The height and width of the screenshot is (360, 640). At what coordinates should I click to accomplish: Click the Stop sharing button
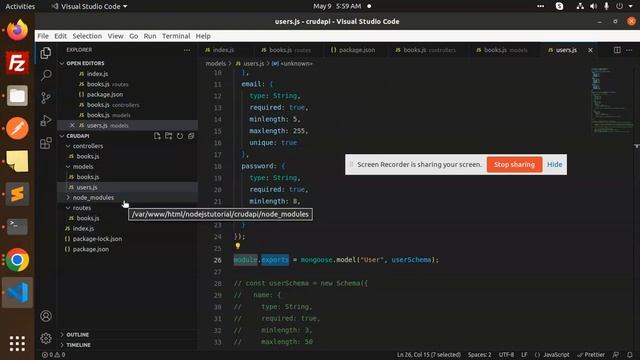pos(514,164)
